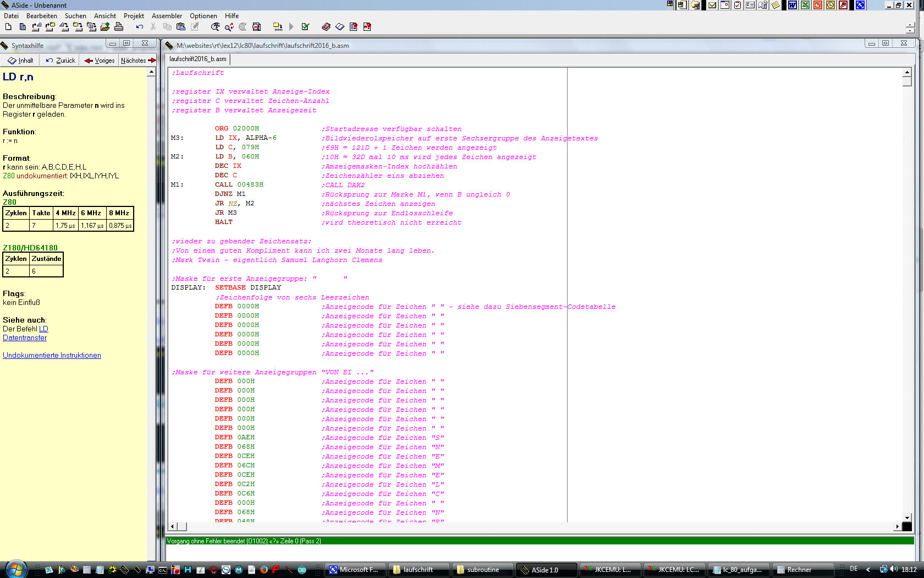Click the 'ORG 02000H' code line

point(237,129)
